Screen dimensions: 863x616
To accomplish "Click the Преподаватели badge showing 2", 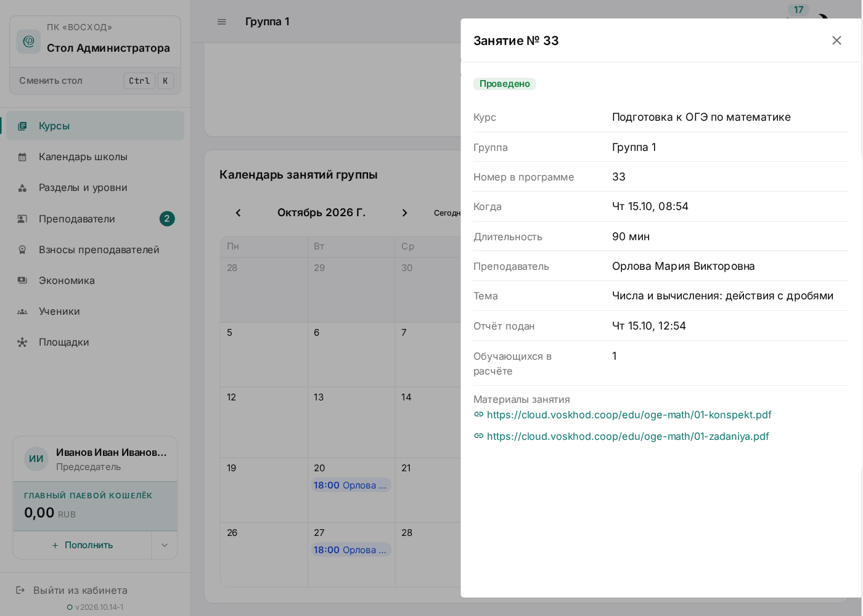I will (x=167, y=219).
